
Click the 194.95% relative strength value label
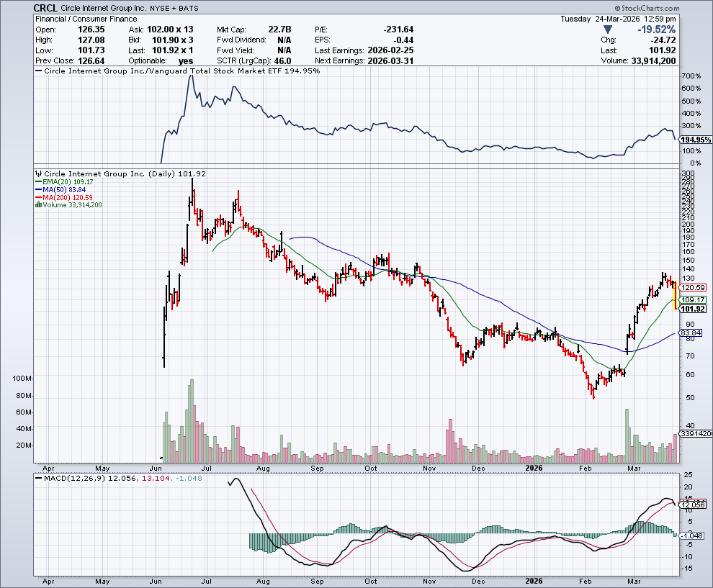click(x=695, y=139)
